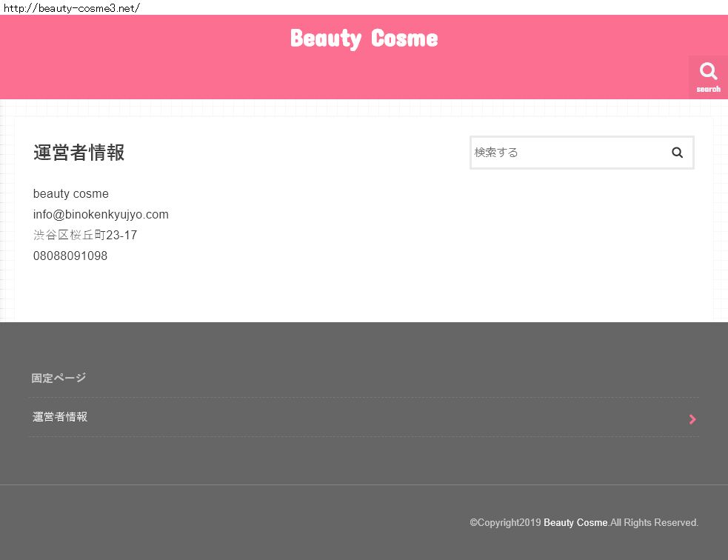Click the ©Copyright2019 text in footer
This screenshot has height=560, width=728.
click(x=505, y=523)
